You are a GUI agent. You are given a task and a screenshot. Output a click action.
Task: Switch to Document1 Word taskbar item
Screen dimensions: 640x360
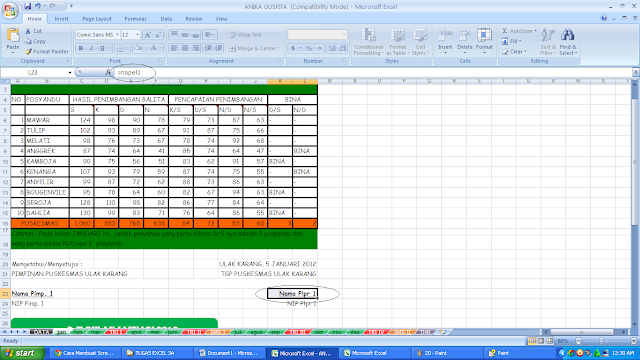pyautogui.click(x=229, y=353)
